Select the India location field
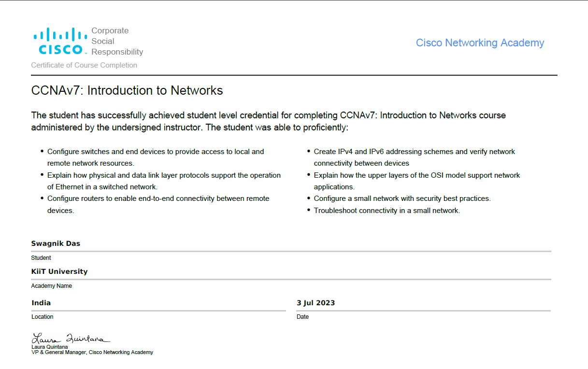 click(41, 303)
